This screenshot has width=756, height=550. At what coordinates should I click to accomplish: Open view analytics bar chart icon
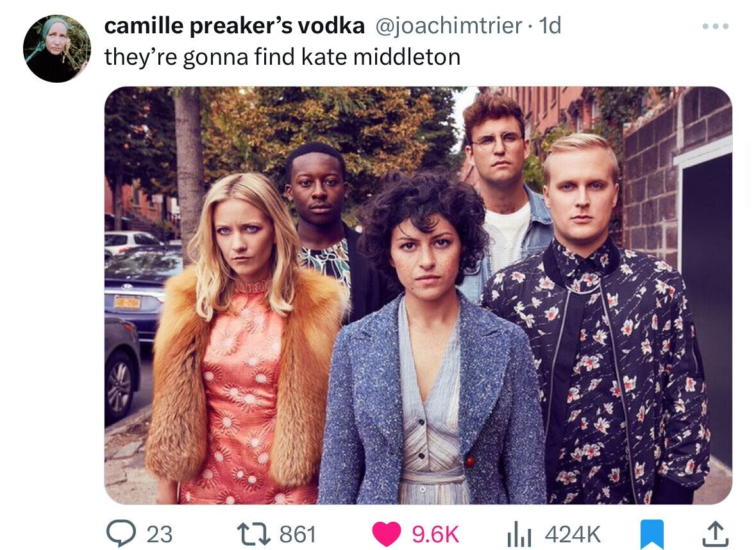pyautogui.click(x=519, y=535)
